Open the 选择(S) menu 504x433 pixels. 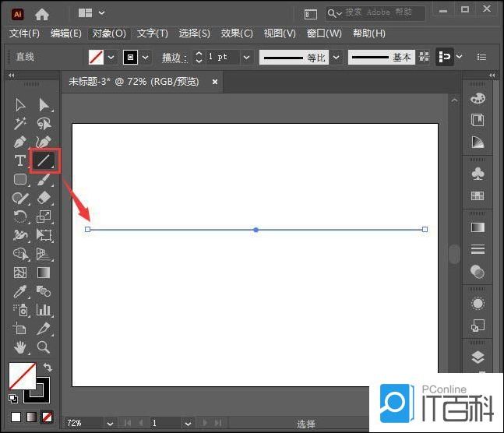tap(194, 33)
